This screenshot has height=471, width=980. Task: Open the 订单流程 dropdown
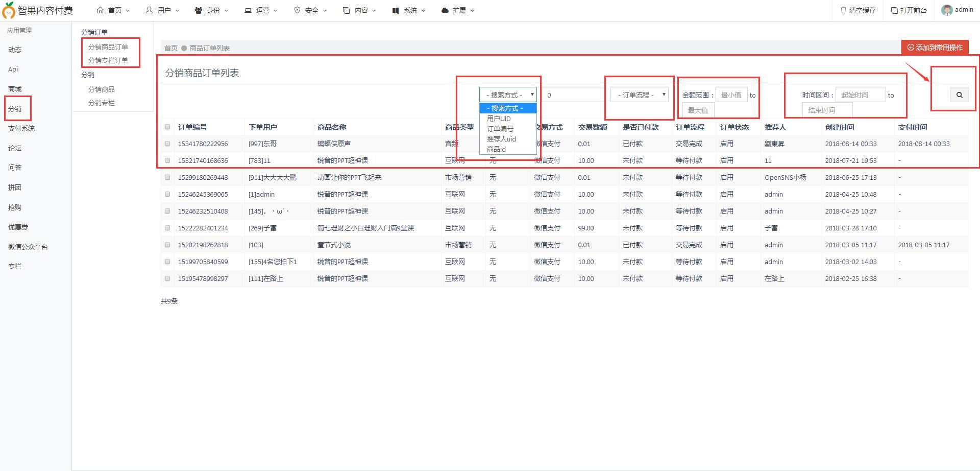pos(639,95)
